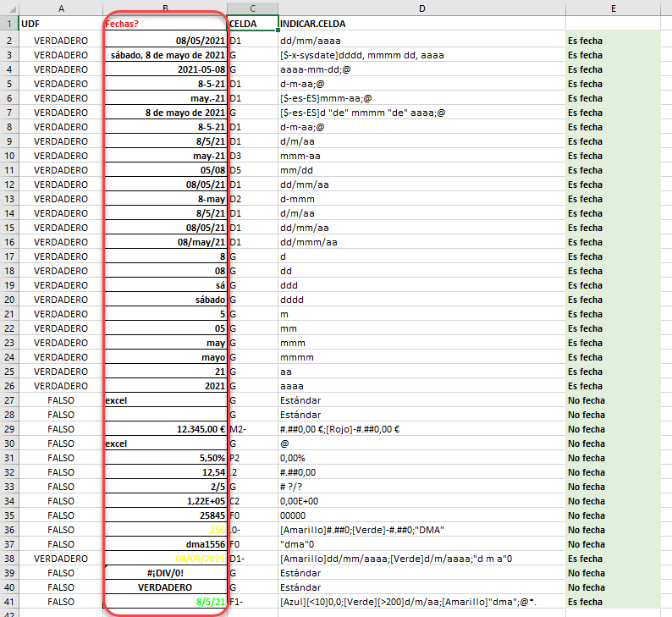Image resolution: width=672 pixels, height=617 pixels.
Task: Select the 'dma1556' cell
Action: tap(165, 544)
